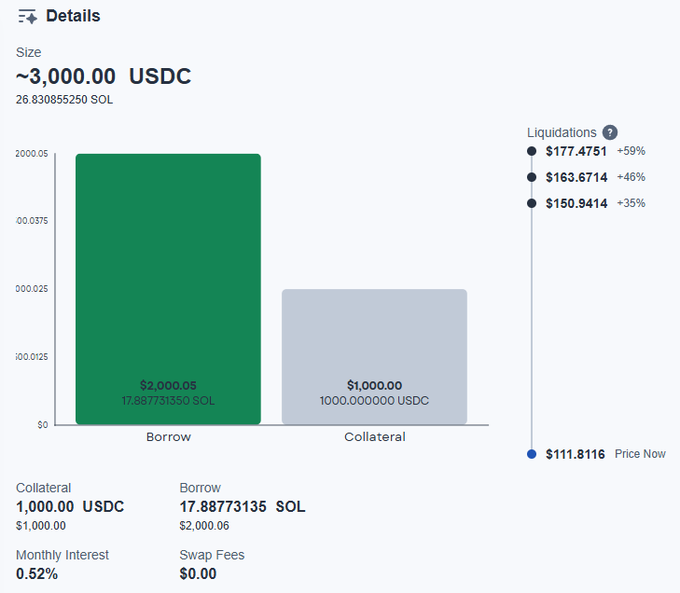Click the 26.830855250 SOL size text
Image resolution: width=680 pixels, height=593 pixels.
tap(64, 100)
